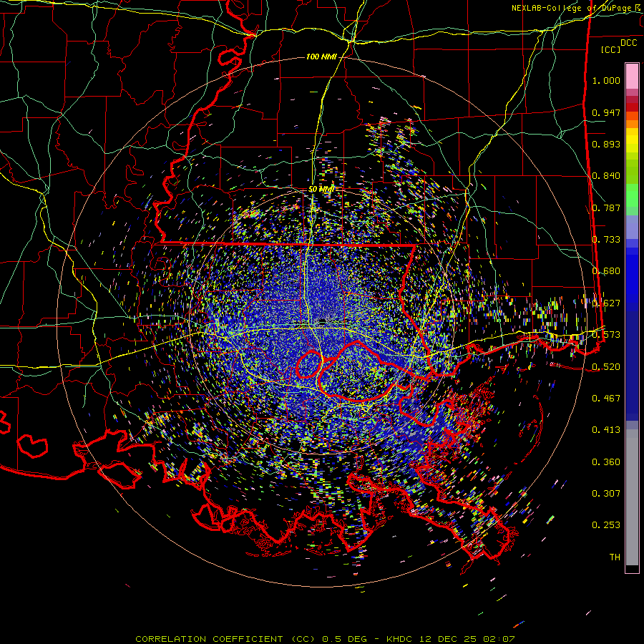Click the 0.360 scale value
This screenshot has width=644, height=644.
coord(606,462)
